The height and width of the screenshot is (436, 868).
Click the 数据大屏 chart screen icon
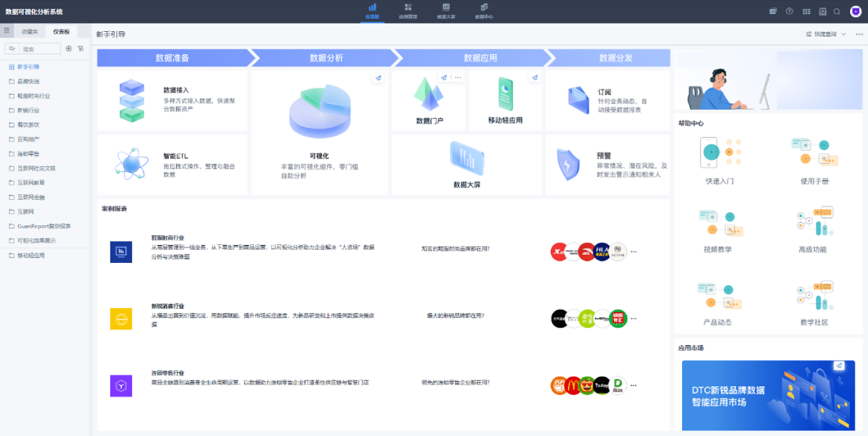tap(467, 159)
